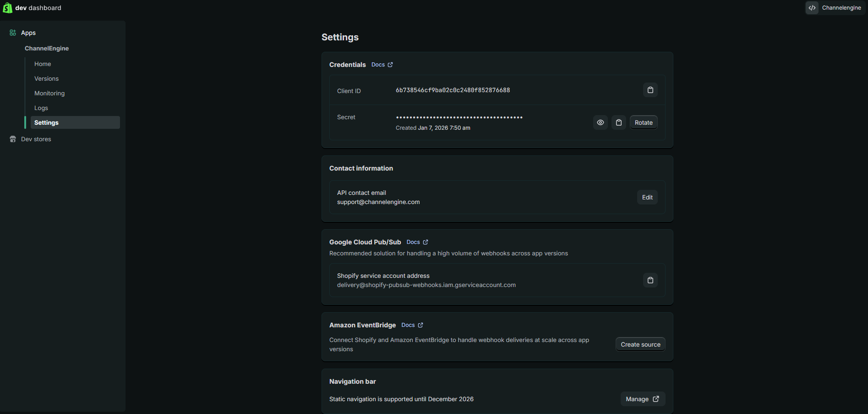The height and width of the screenshot is (414, 868).
Task: Create an Amazon EventBridge source
Action: 640,344
